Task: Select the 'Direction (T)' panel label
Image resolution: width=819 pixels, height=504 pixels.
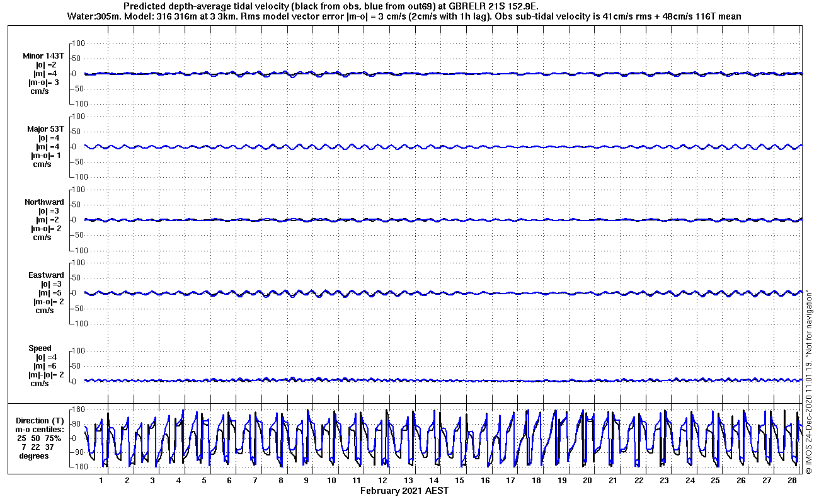Action: 40,421
